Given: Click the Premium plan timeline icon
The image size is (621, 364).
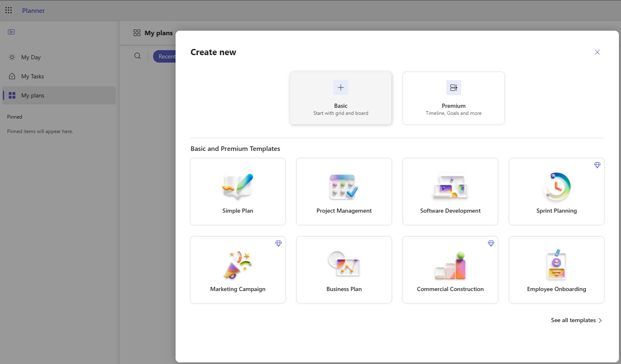Looking at the screenshot, I should point(453,87).
